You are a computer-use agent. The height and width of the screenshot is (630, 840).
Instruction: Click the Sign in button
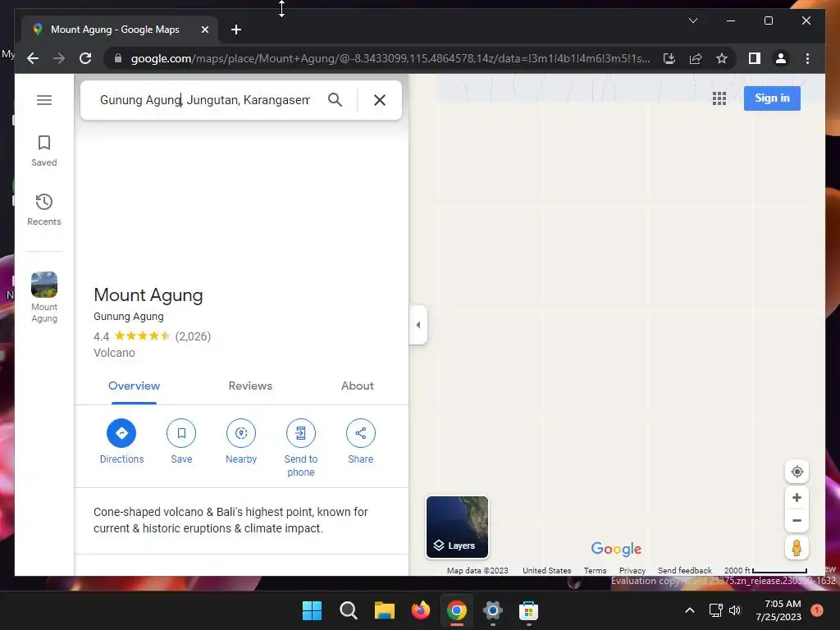pyautogui.click(x=771, y=98)
